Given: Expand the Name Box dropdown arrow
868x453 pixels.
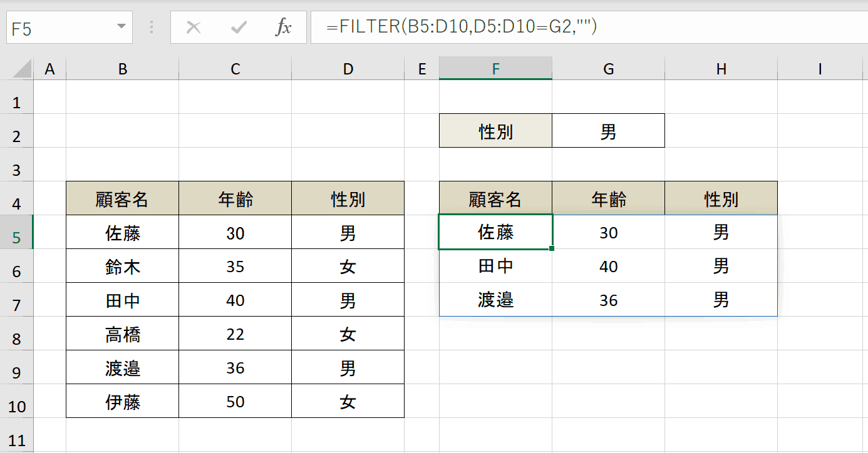Looking at the screenshot, I should (x=121, y=28).
